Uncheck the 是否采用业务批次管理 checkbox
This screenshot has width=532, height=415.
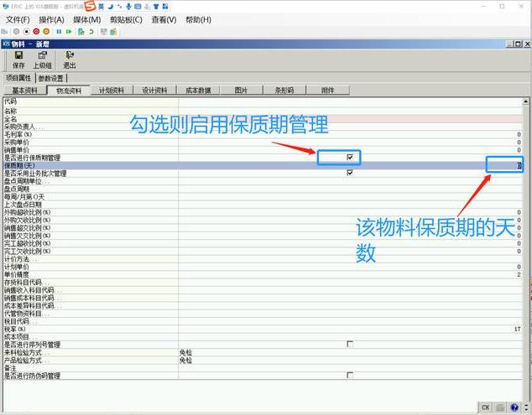pyautogui.click(x=350, y=173)
